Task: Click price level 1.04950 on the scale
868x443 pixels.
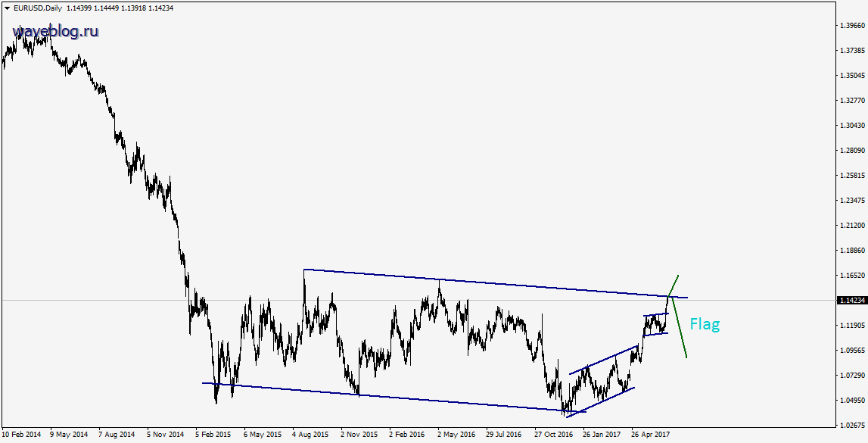Action: (851, 401)
